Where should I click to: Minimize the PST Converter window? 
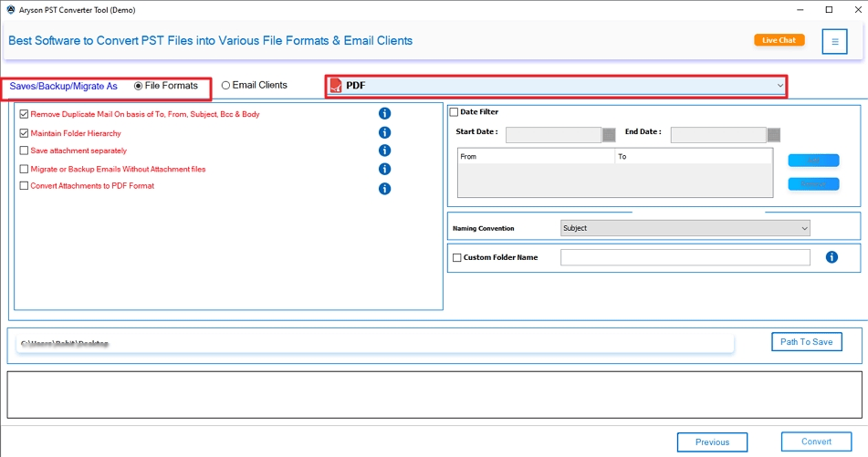(800, 10)
